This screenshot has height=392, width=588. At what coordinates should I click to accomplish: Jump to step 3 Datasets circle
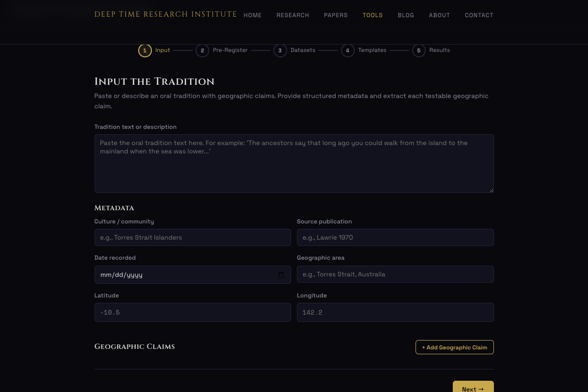click(280, 50)
